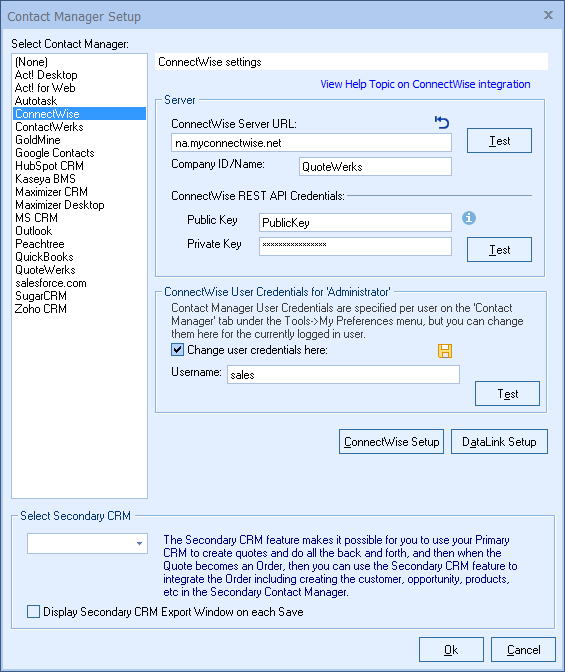The image size is (565, 672).
Task: Click the Username field containing sales
Action: [343, 375]
